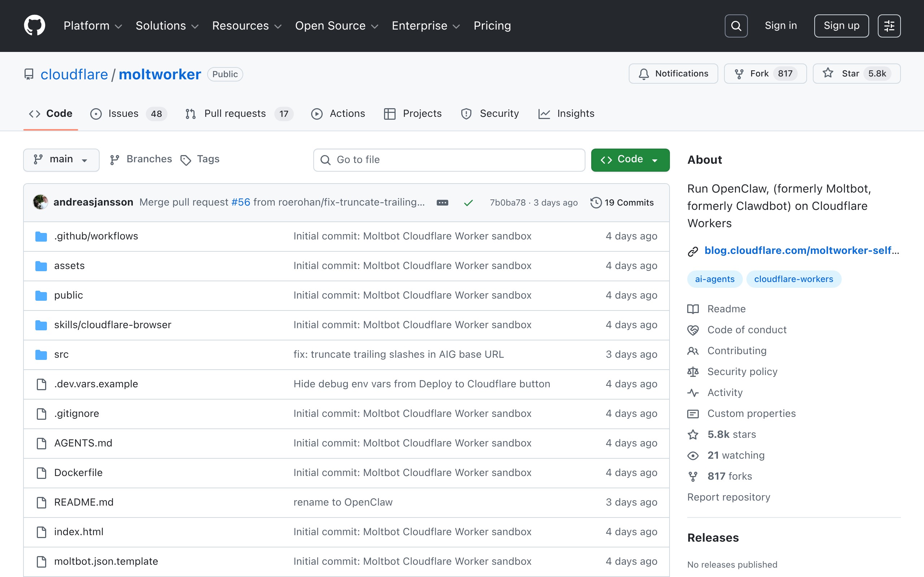Viewport: 924px width, 577px height.
Task: View checks via the green checkmark on latest commit
Action: [x=468, y=203]
